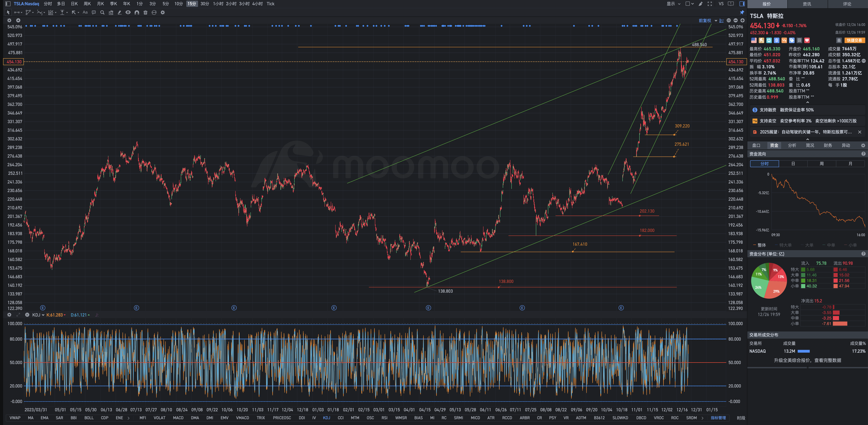
Task: Open the chart layout square dropdown
Action: [x=689, y=4]
